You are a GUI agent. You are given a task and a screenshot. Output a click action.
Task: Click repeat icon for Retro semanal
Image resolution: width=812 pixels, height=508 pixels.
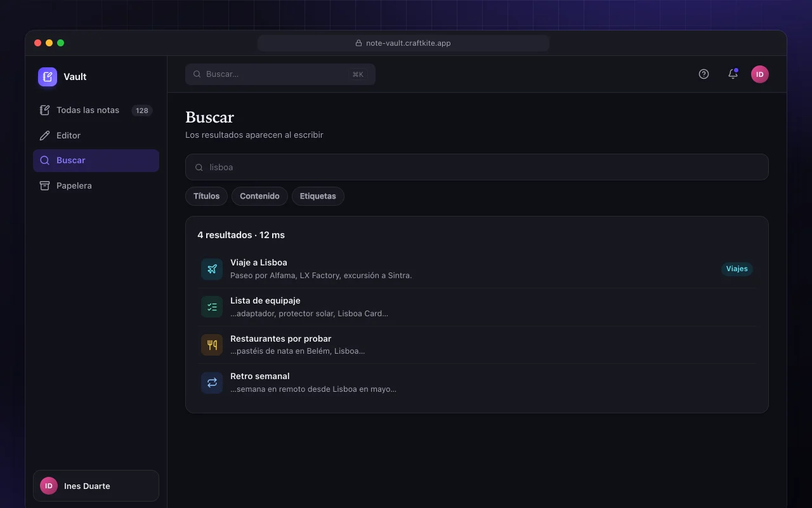pos(212,383)
